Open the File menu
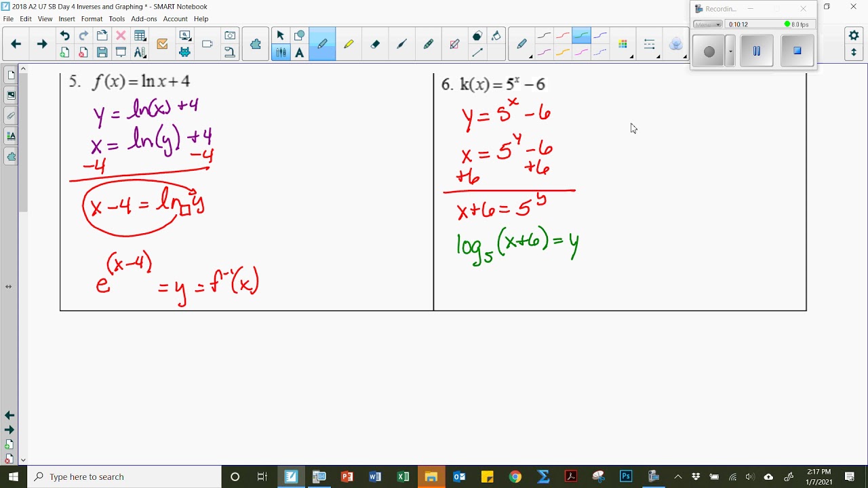The width and height of the screenshot is (868, 488). tap(8, 19)
